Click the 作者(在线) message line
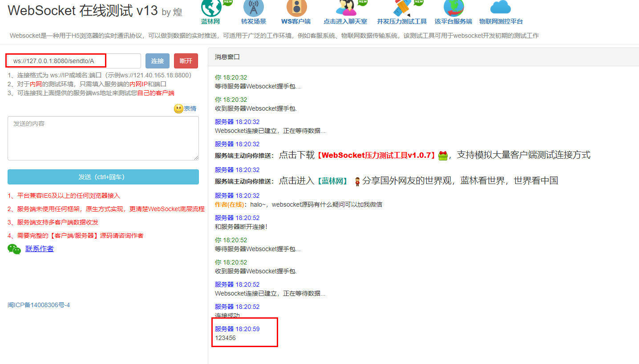This screenshot has width=639, height=364. (x=299, y=204)
